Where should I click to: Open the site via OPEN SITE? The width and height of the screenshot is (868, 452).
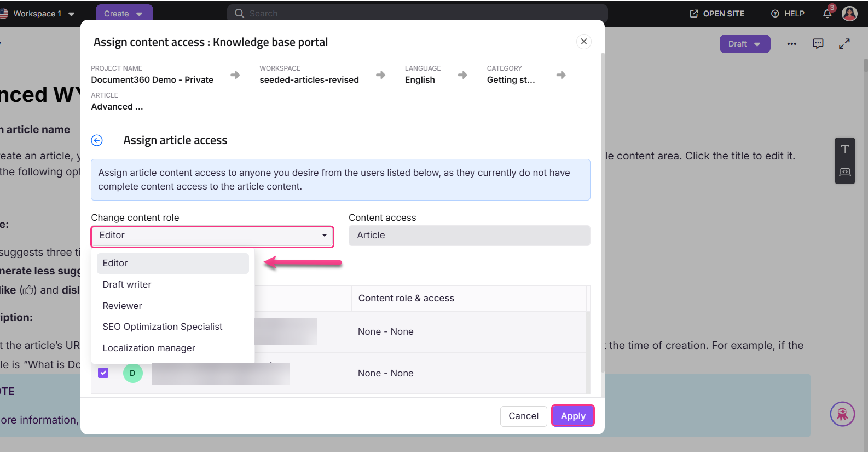[x=717, y=14]
